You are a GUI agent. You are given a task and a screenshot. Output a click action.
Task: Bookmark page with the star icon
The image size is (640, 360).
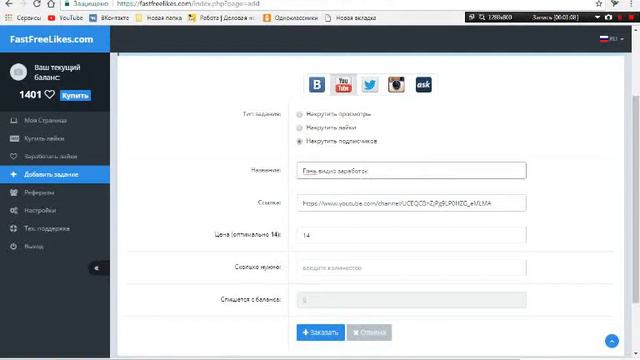pyautogui.click(x=599, y=4)
